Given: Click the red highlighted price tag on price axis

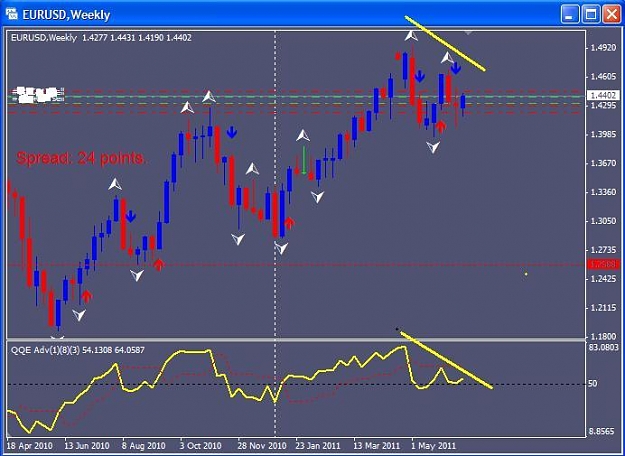Looking at the screenshot, I should pyautogui.click(x=603, y=264).
